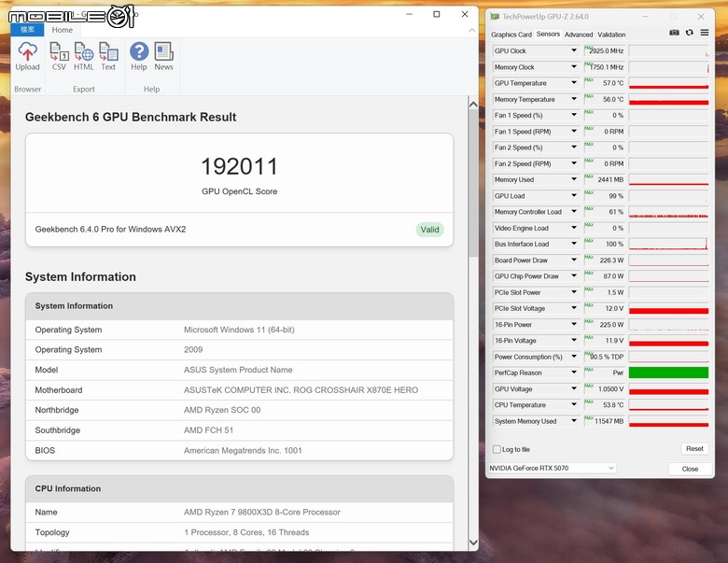Click the Upload cloud icon
728x563 pixels.
coord(27,51)
